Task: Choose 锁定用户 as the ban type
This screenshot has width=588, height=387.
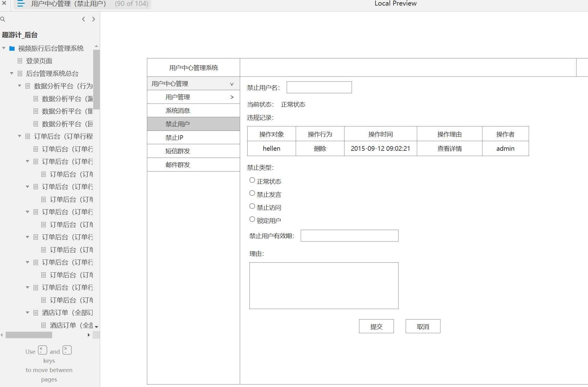Action: pos(252,219)
